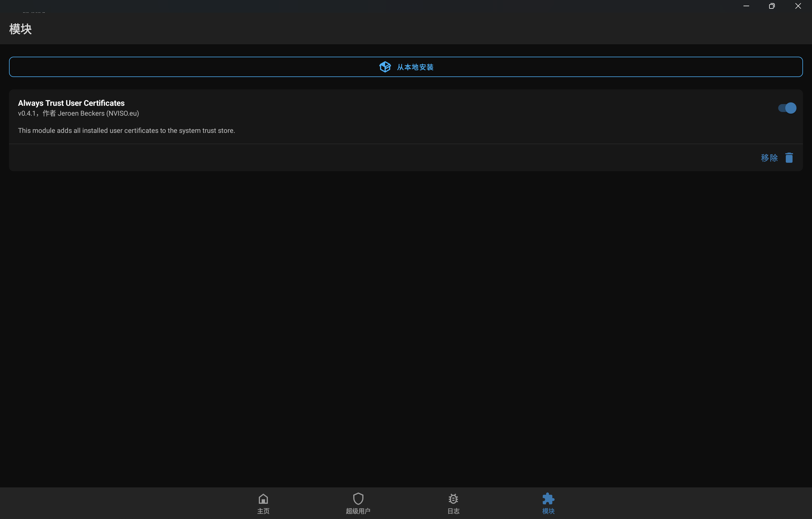The image size is (812, 519).
Task: Open the 超级用户 tab label
Action: (358, 511)
